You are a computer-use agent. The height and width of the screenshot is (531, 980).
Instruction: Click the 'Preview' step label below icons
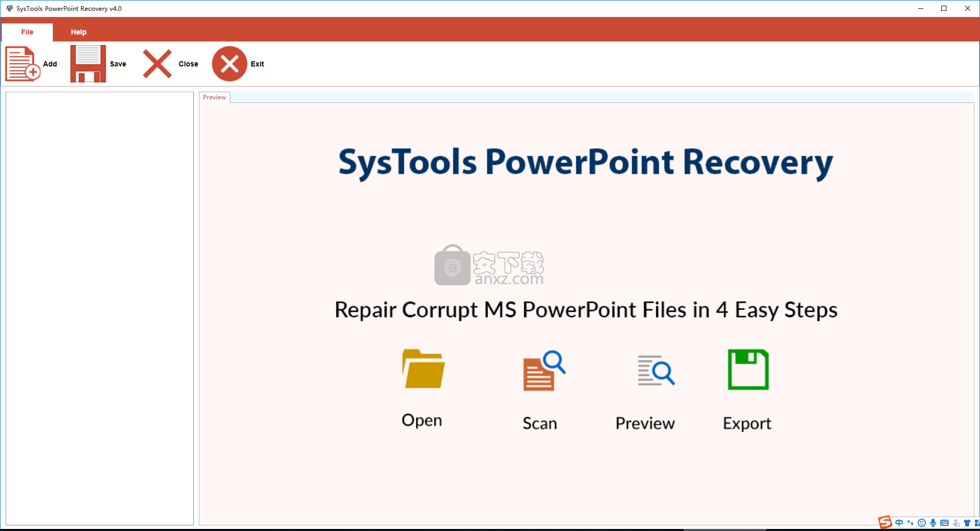(x=645, y=423)
